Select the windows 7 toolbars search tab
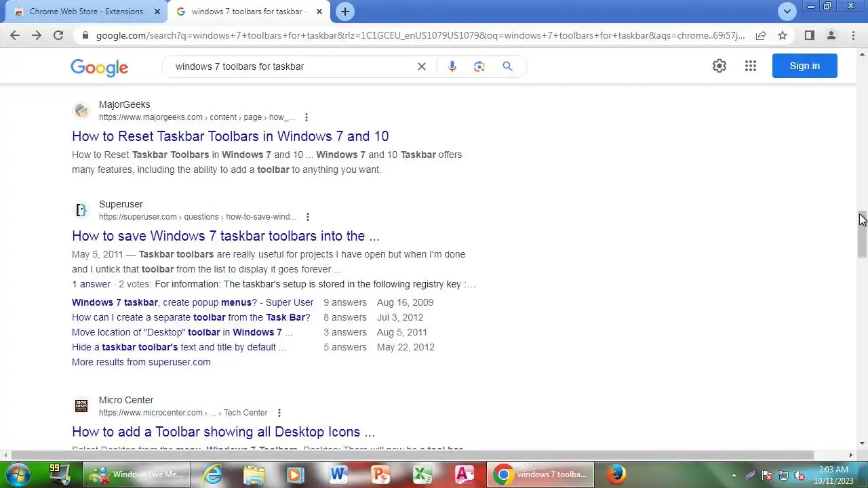Viewport: 868px width, 488px height. [250, 12]
